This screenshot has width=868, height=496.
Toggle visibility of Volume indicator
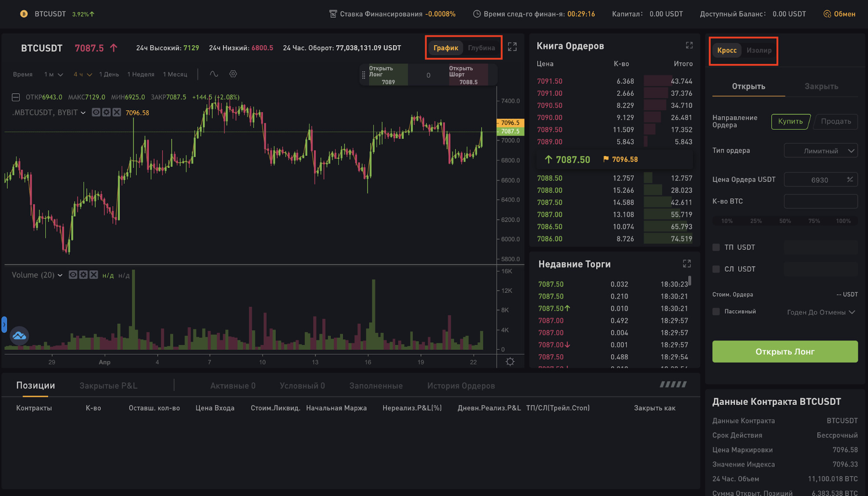(73, 275)
